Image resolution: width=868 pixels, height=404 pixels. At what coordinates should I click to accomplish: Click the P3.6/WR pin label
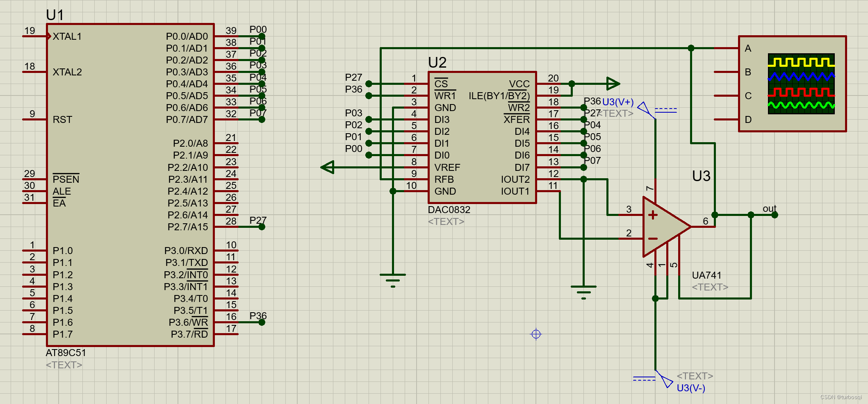(x=189, y=322)
